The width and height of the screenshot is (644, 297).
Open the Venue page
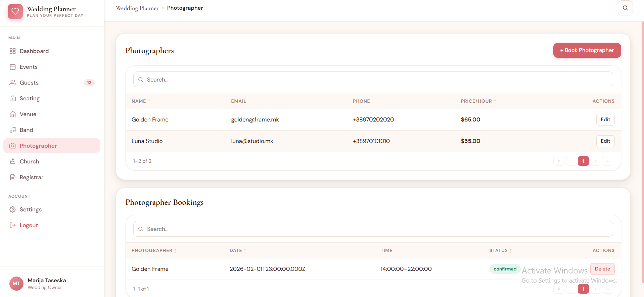(28, 114)
